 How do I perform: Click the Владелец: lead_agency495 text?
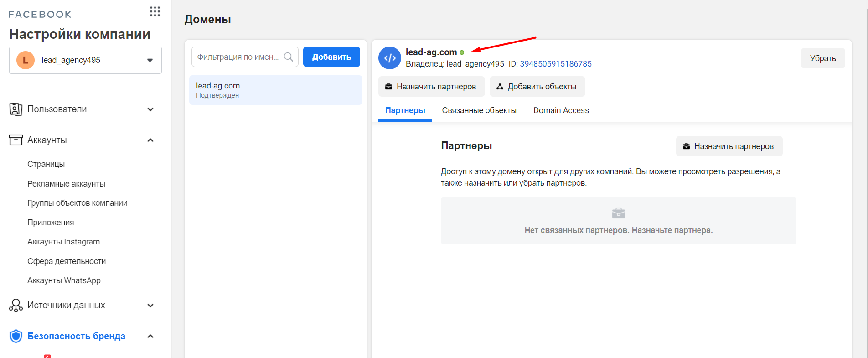point(455,64)
